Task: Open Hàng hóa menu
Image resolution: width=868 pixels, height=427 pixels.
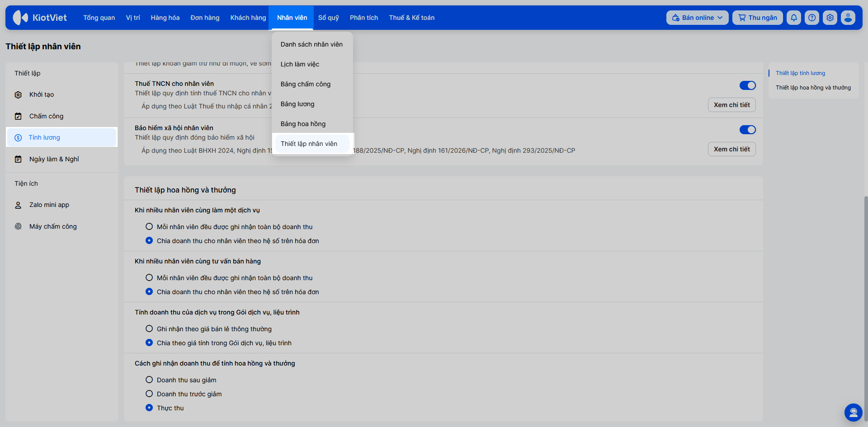Action: (x=165, y=18)
